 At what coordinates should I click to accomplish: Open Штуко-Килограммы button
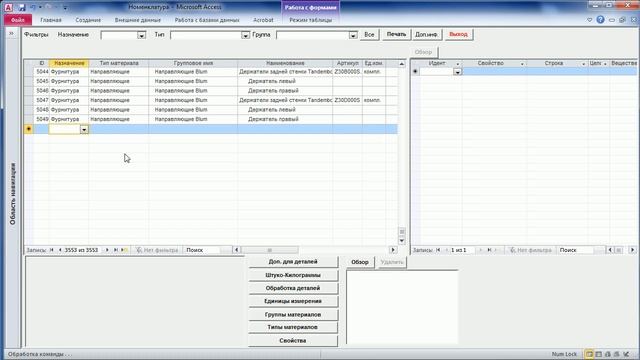293,275
